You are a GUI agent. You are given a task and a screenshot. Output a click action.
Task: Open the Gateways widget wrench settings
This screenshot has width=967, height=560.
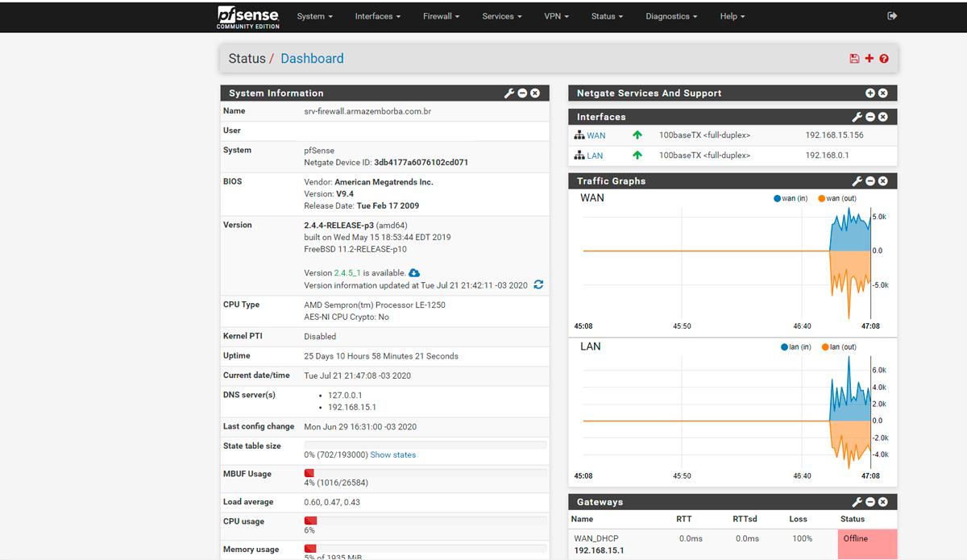(857, 502)
